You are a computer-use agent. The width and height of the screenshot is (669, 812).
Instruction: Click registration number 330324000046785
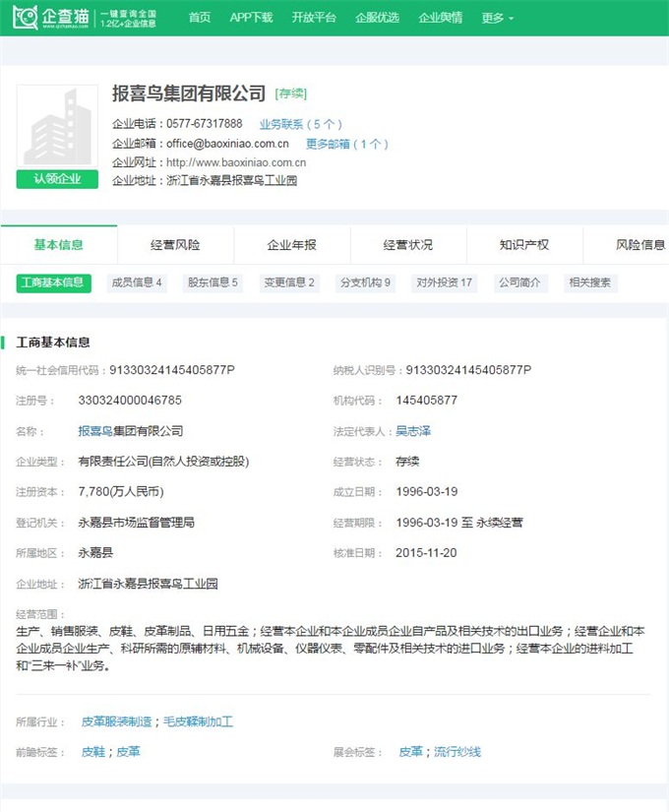coord(130,401)
